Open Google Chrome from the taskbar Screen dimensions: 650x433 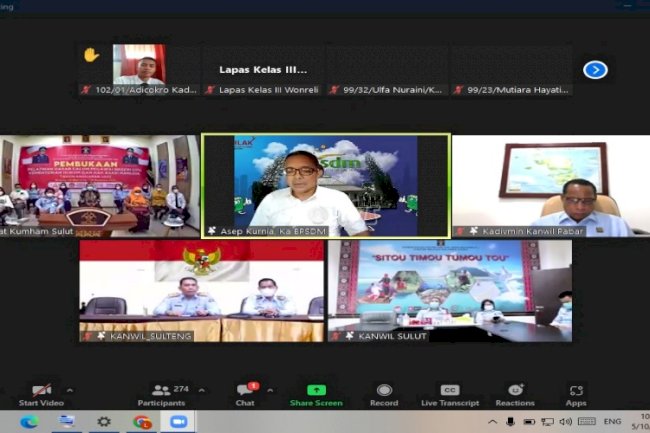click(142, 422)
